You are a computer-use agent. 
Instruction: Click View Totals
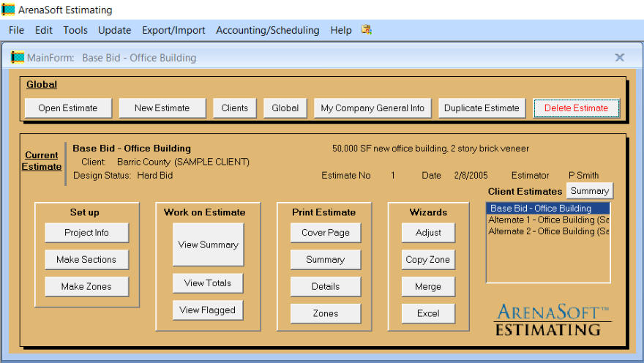tap(208, 283)
